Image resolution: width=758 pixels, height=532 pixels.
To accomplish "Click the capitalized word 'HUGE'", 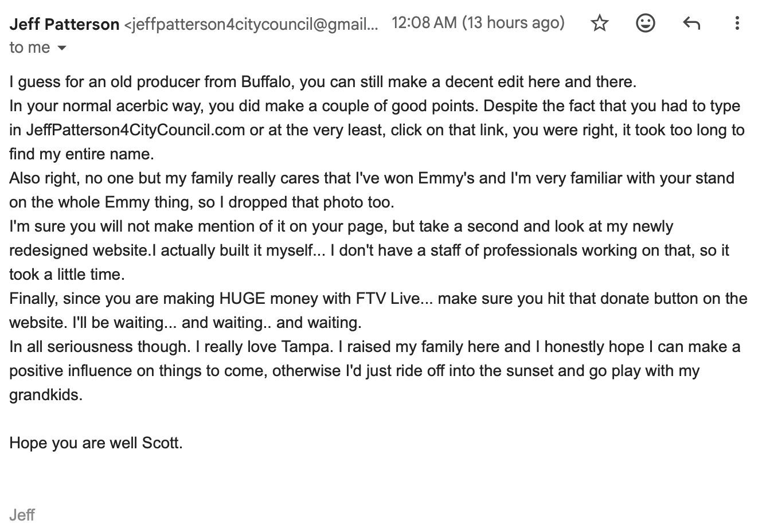I will tap(243, 299).
